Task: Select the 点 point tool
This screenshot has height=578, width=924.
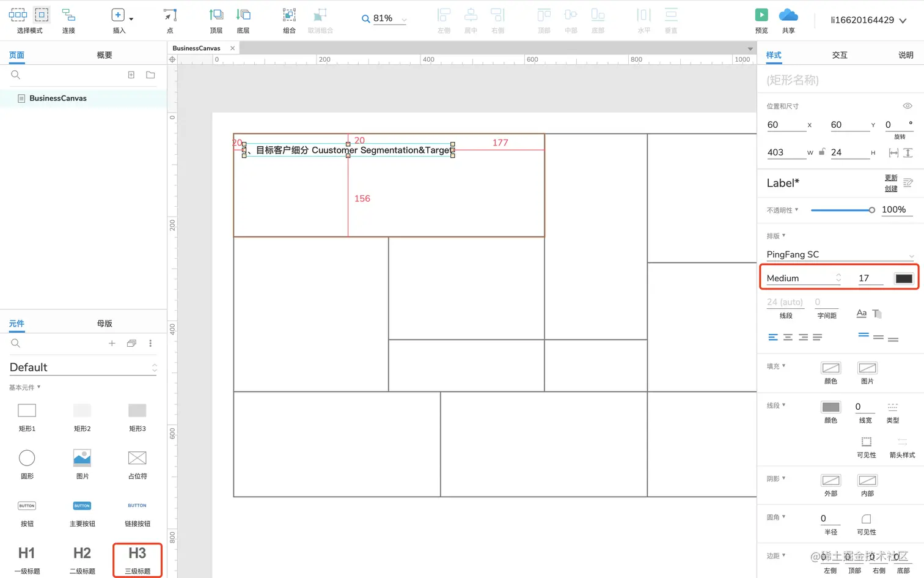Action: [x=170, y=15]
